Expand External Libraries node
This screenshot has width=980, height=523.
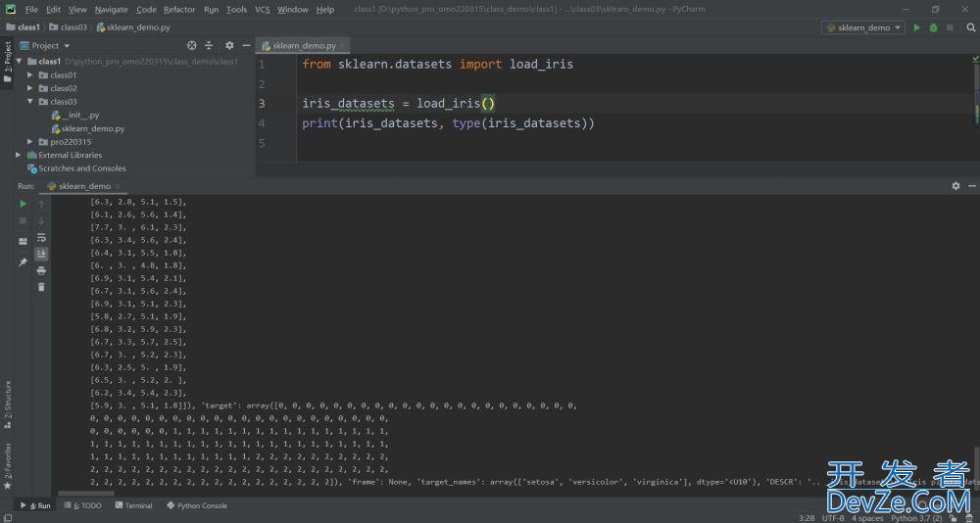[19, 155]
